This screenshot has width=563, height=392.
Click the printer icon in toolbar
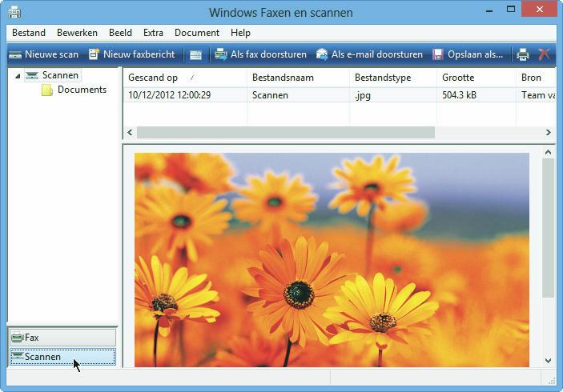click(522, 55)
